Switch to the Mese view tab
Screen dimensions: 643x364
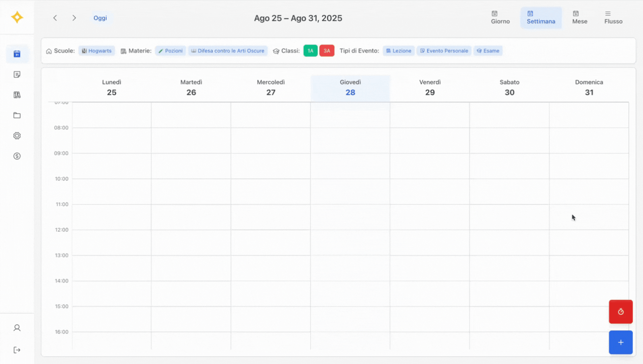coord(580,18)
